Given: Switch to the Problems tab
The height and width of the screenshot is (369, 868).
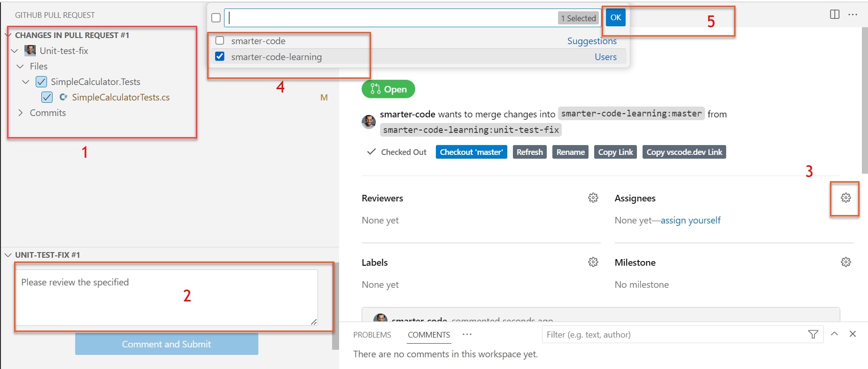Looking at the screenshot, I should 372,335.
